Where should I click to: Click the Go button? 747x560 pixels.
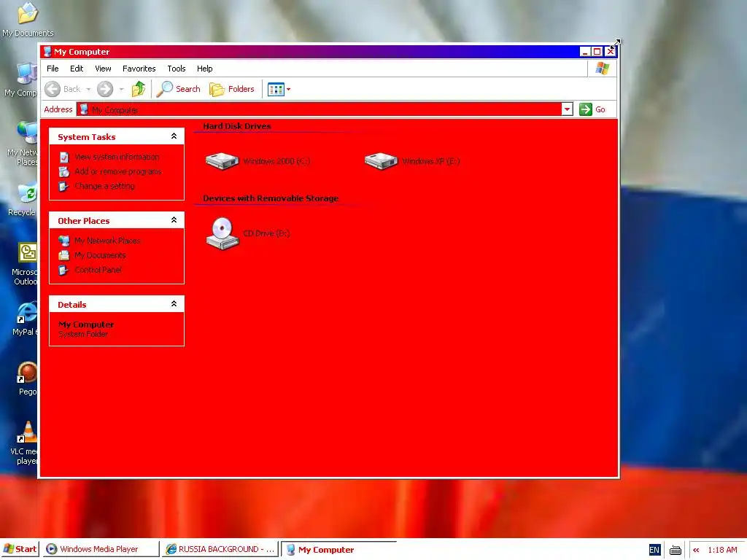click(x=592, y=109)
